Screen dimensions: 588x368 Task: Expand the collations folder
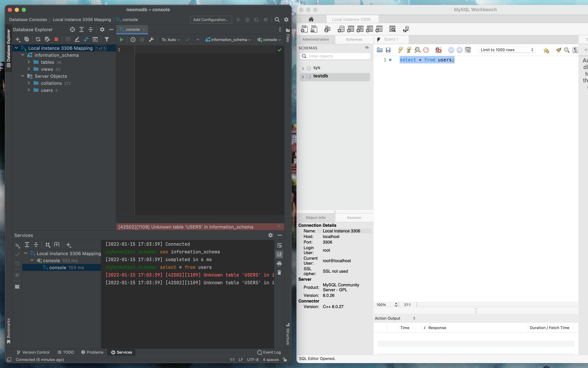pyautogui.click(x=29, y=83)
